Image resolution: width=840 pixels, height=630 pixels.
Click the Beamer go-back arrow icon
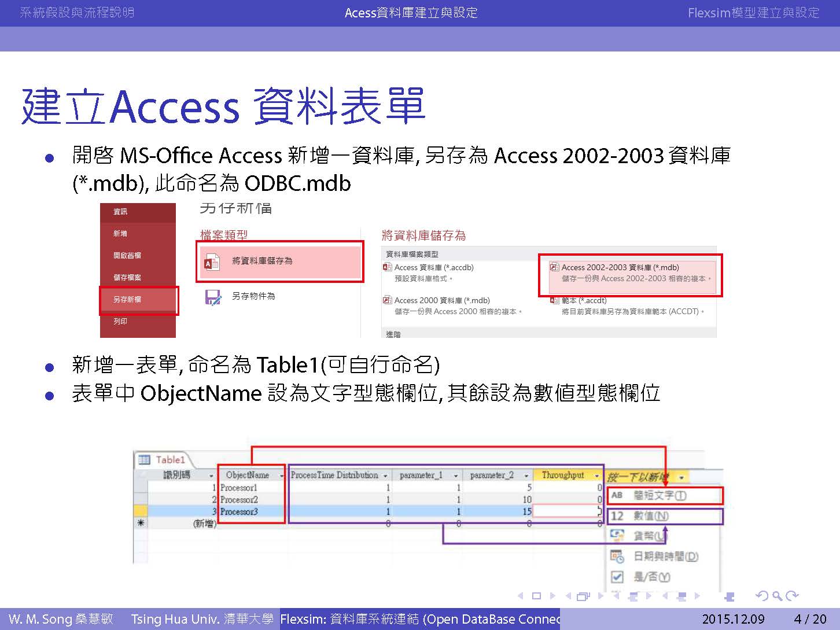pyautogui.click(x=762, y=596)
